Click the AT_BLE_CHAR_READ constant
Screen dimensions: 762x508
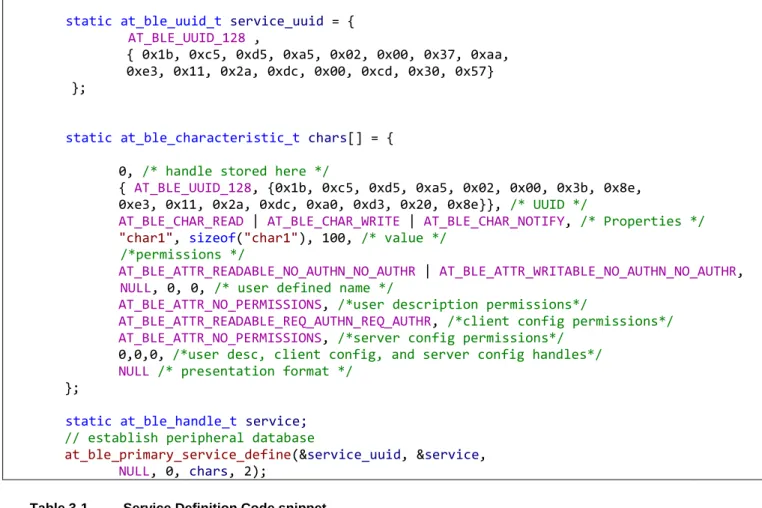click(x=181, y=221)
